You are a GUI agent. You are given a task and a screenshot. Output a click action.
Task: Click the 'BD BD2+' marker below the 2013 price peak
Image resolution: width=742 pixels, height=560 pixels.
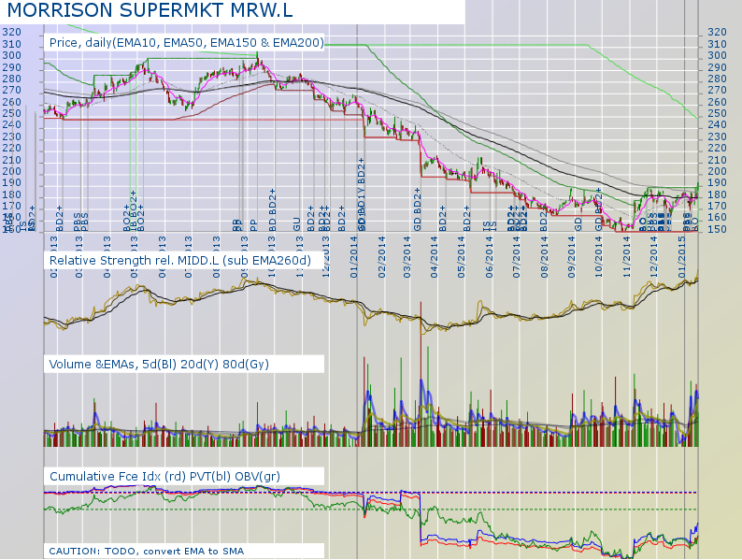click(272, 209)
